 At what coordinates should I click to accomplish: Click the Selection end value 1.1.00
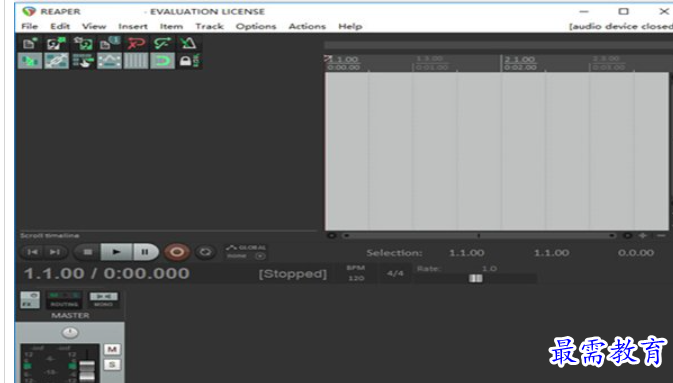[552, 253]
